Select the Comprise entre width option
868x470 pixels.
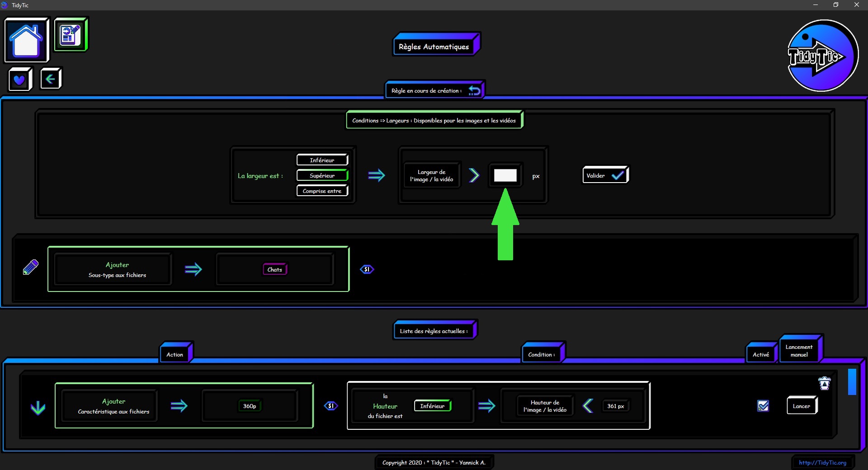point(322,191)
